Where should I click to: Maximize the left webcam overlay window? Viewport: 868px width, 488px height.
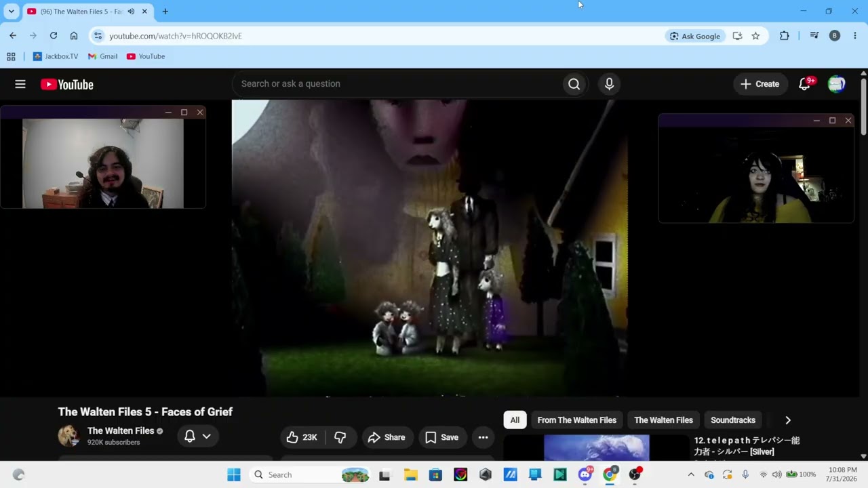184,113
